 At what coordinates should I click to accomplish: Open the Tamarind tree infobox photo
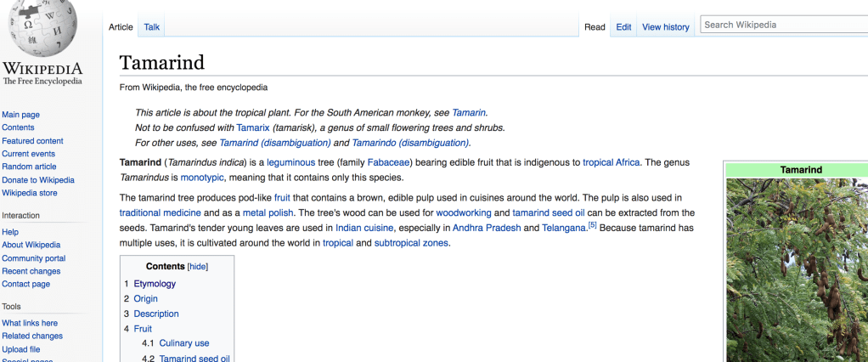point(797,268)
